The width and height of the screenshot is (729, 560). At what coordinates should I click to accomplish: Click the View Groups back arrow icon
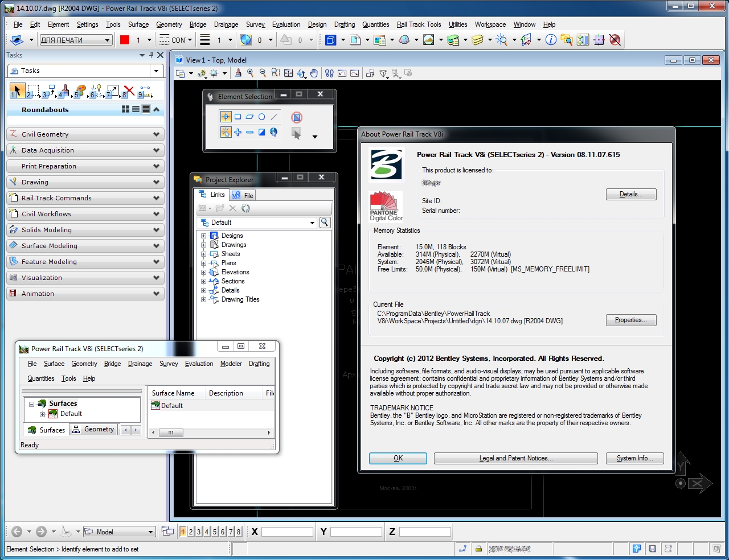pos(17,532)
